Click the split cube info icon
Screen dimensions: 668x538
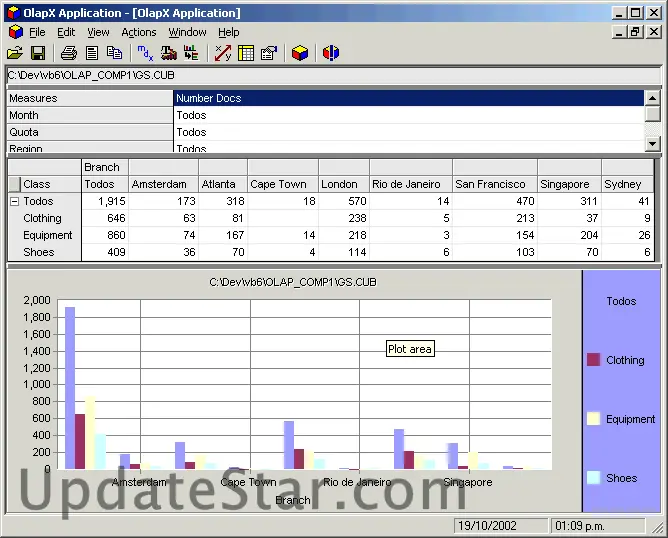(331, 53)
